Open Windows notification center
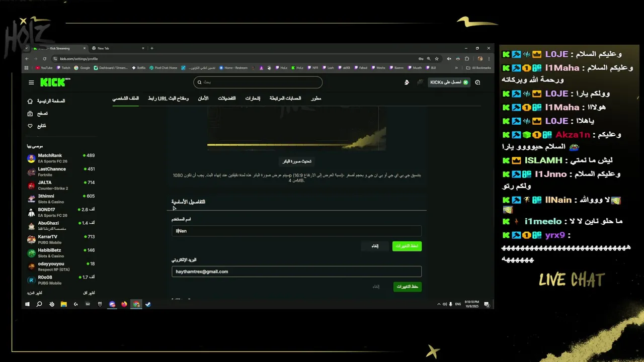This screenshot has width=644, height=362. click(x=487, y=304)
